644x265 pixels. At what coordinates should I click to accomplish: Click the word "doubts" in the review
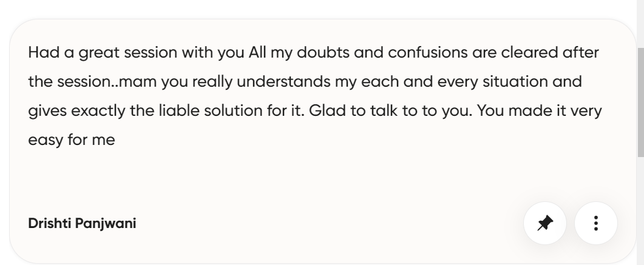[x=321, y=53]
